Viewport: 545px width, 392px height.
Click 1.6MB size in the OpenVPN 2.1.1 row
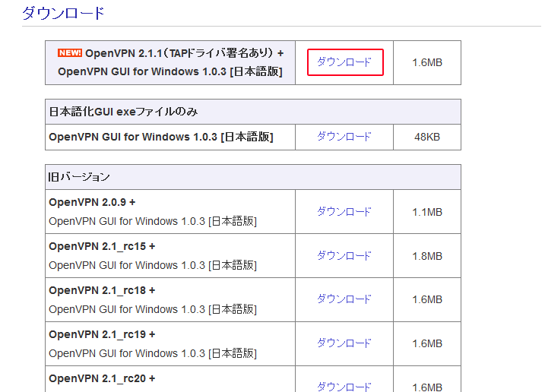click(426, 62)
